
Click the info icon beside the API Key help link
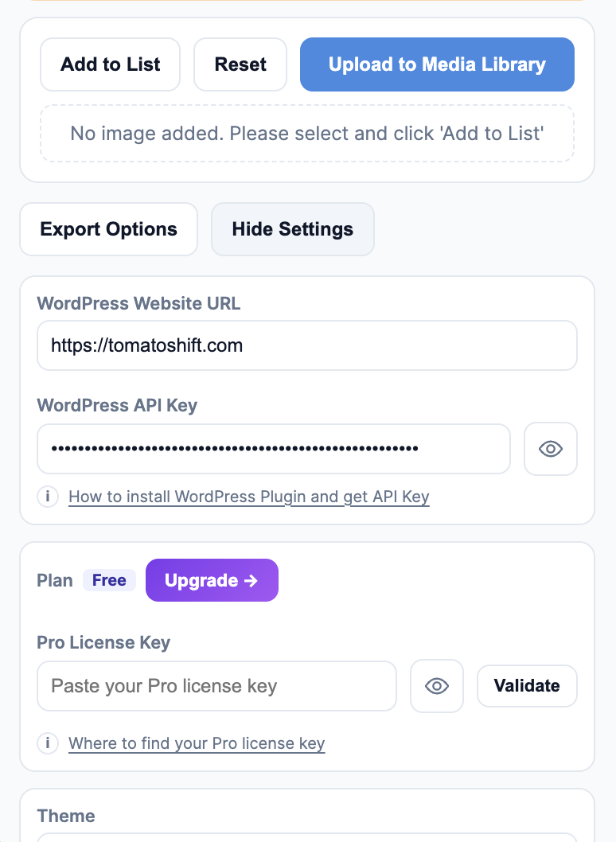(48, 497)
